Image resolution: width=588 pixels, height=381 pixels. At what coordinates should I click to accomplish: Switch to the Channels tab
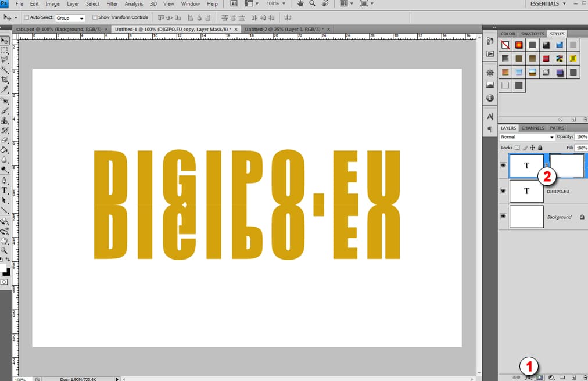point(532,128)
